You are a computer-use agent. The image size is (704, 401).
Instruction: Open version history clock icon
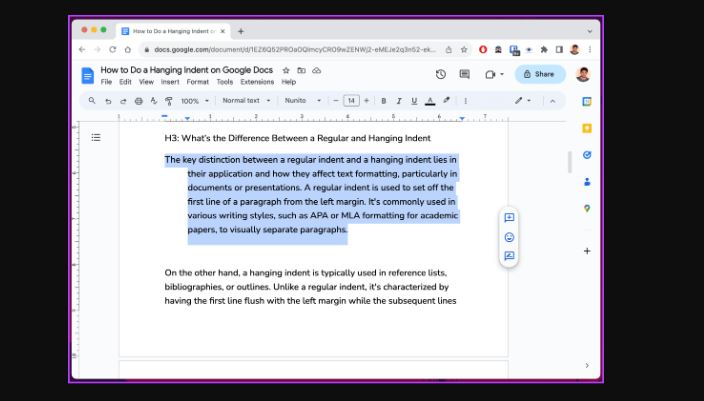440,74
